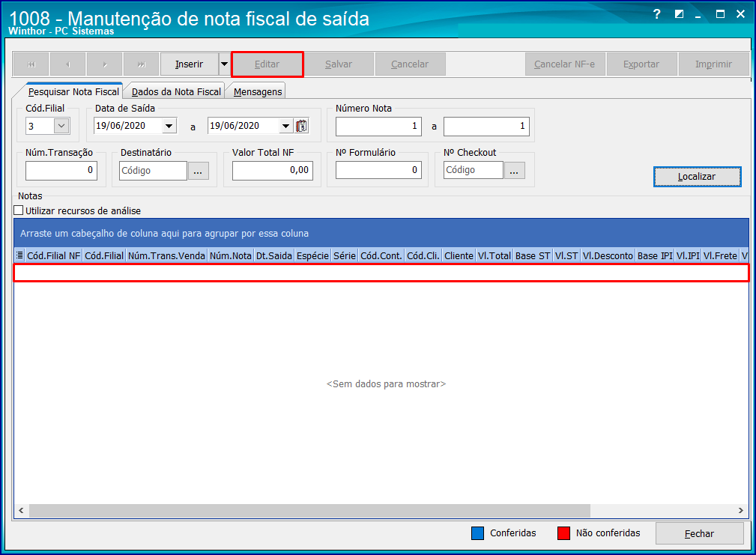The height and width of the screenshot is (555, 756).
Task: Click the Localizar button
Action: pyautogui.click(x=696, y=177)
